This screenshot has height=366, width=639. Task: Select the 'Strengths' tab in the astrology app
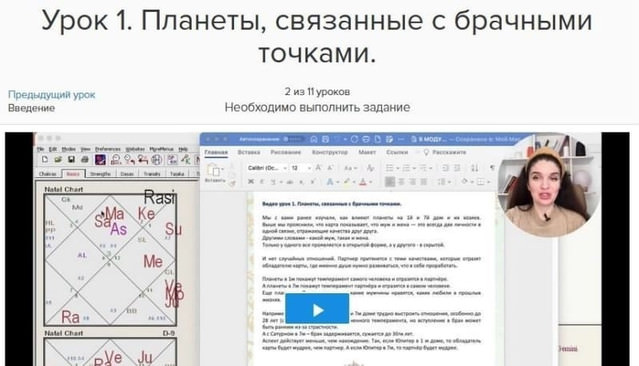(100, 174)
